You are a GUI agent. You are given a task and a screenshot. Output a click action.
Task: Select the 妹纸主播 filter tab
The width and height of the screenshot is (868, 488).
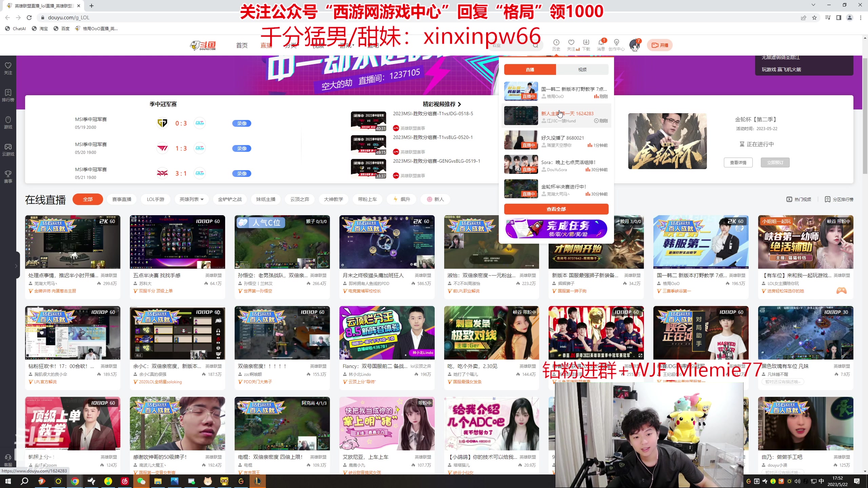266,199
